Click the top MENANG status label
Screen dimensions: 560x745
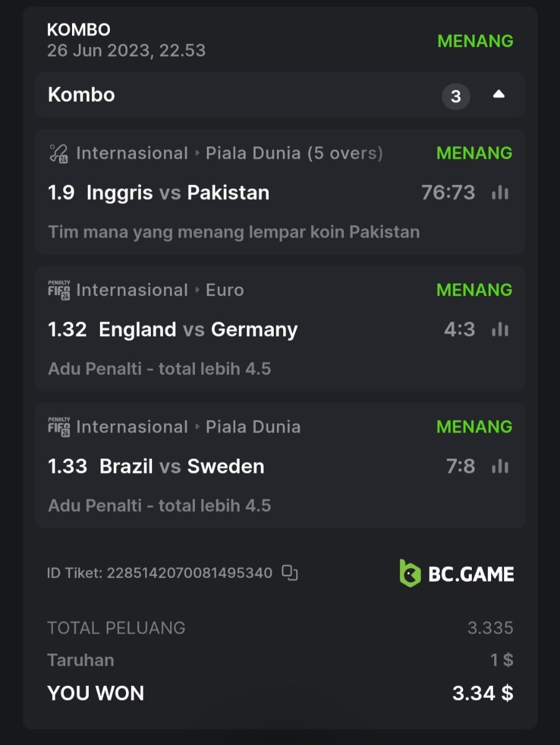click(x=475, y=41)
